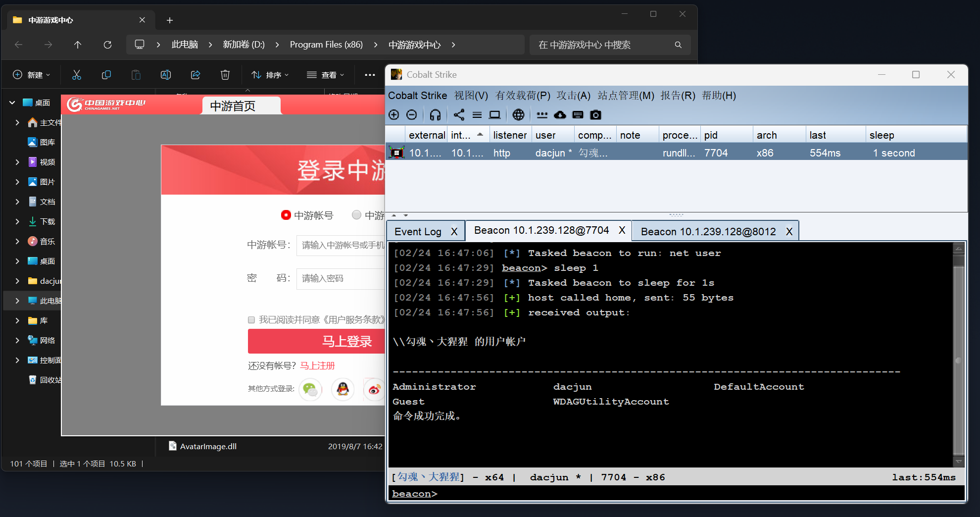Switch to the Event Log tab
This screenshot has height=517, width=980.
pos(418,231)
